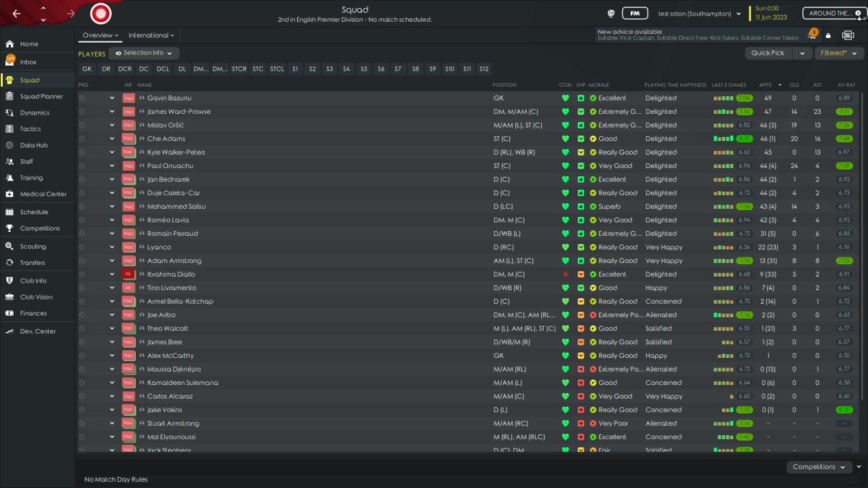Open the Competitions trophy icon
The height and width of the screenshot is (488, 868).
click(x=9, y=228)
